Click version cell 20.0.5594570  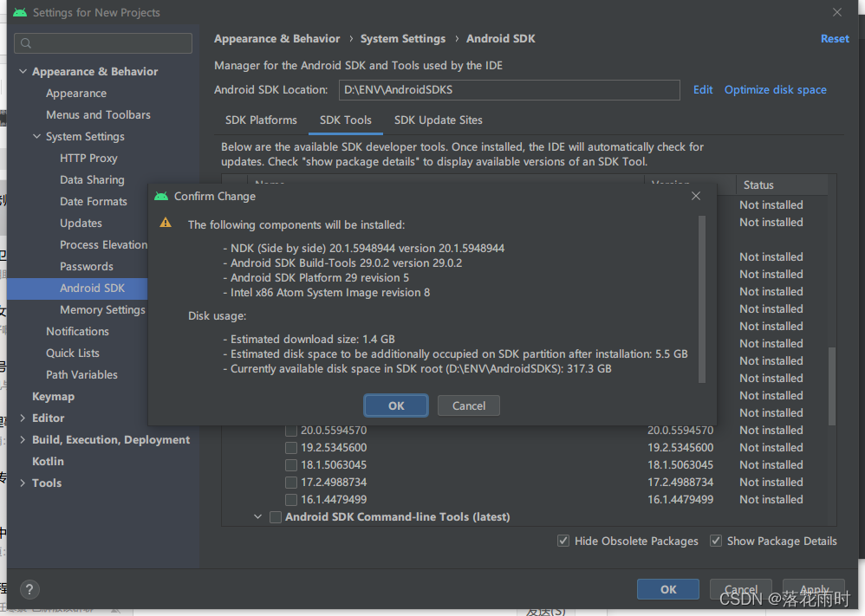tap(680, 430)
